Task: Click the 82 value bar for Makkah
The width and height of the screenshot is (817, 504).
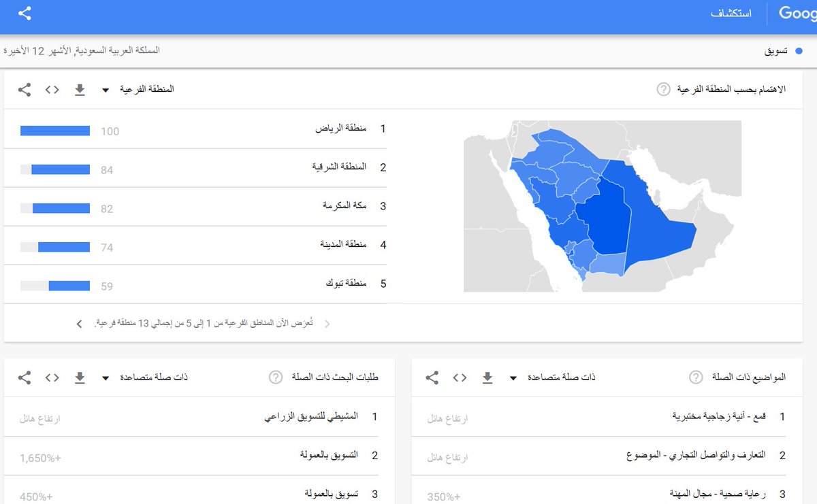Action: [55, 208]
